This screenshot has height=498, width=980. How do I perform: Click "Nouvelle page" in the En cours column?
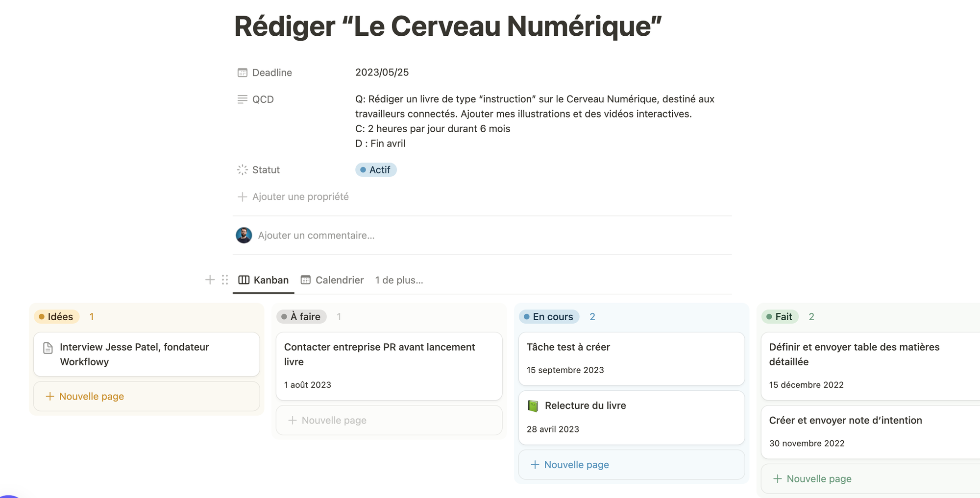tap(576, 464)
